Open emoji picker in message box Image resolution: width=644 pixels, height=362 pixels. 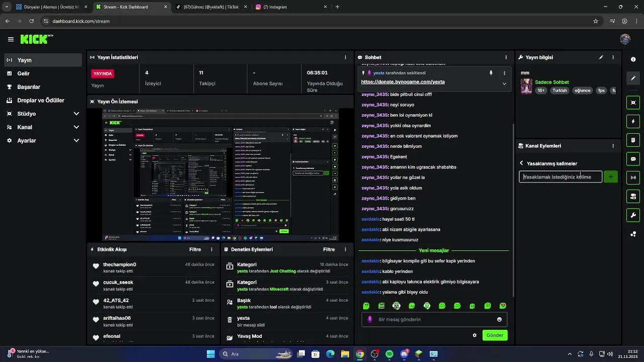point(499,319)
